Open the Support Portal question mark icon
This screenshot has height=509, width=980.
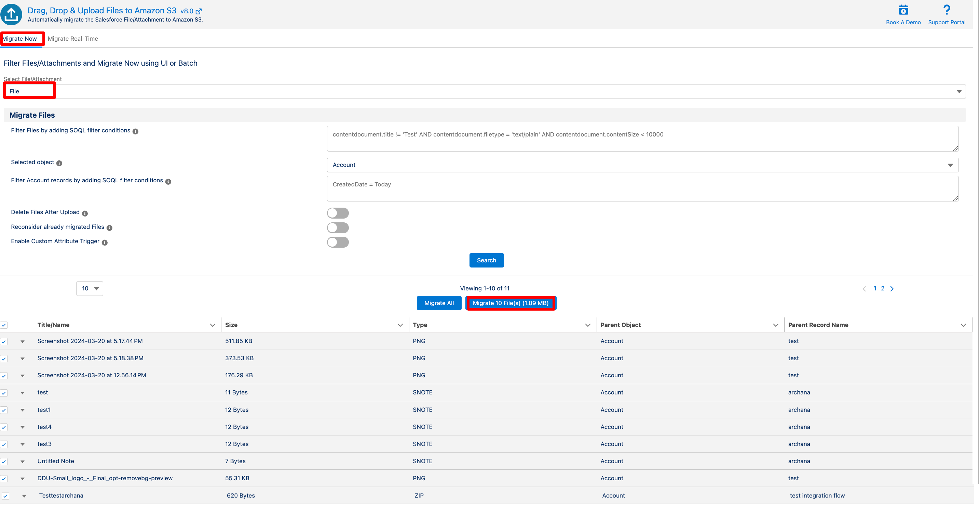(x=947, y=10)
